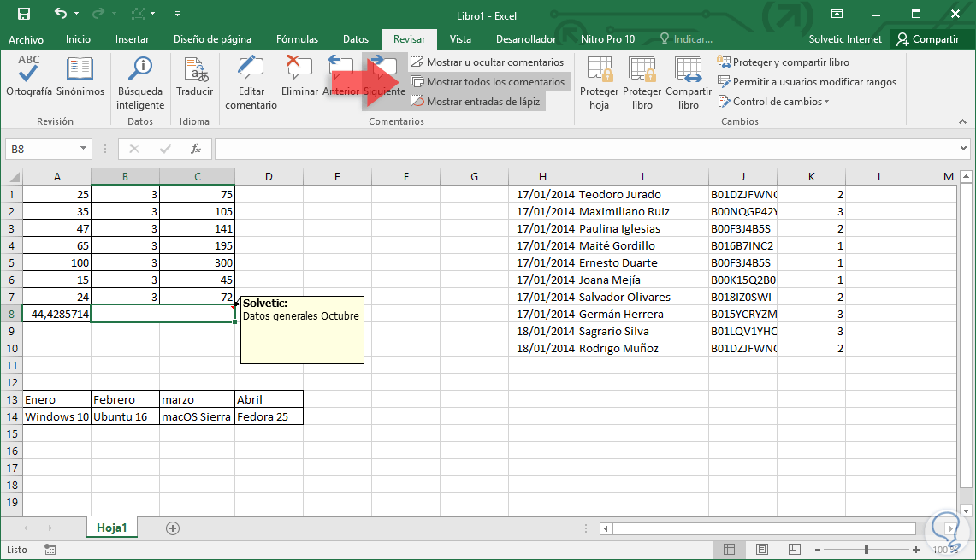Click the zoom slider handle

point(866,550)
